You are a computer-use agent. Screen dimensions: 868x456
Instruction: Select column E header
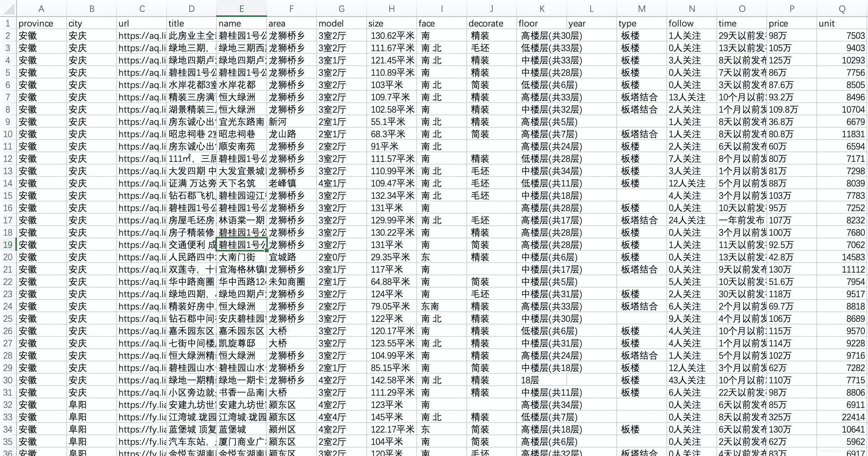coord(241,8)
